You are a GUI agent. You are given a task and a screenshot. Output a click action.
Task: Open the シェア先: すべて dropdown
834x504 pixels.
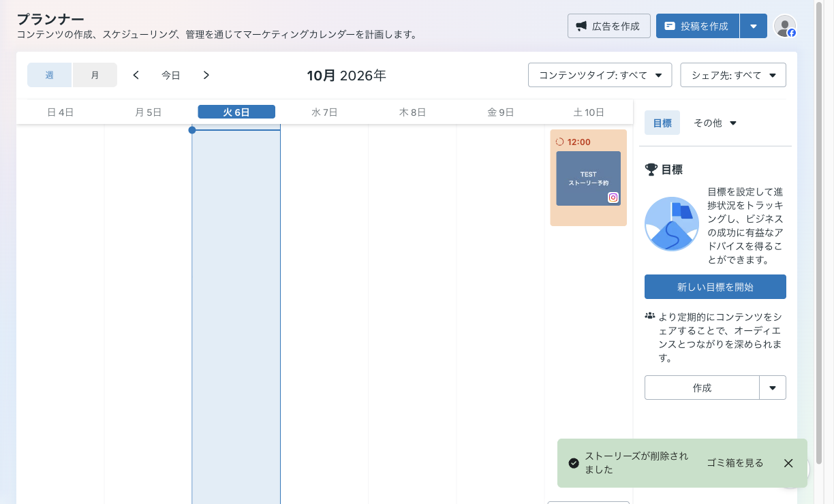[733, 75]
